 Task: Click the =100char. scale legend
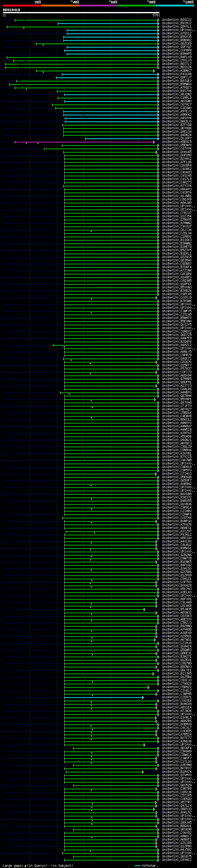(146, 865)
